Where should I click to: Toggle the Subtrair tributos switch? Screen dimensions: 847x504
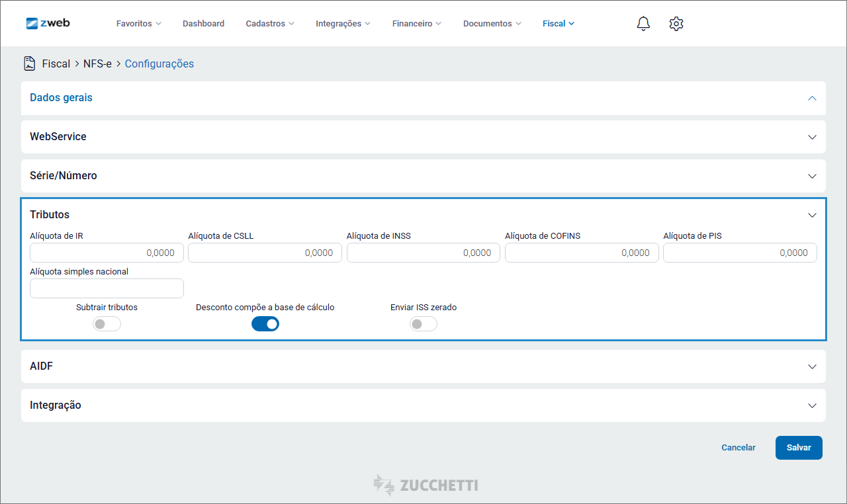pos(107,324)
